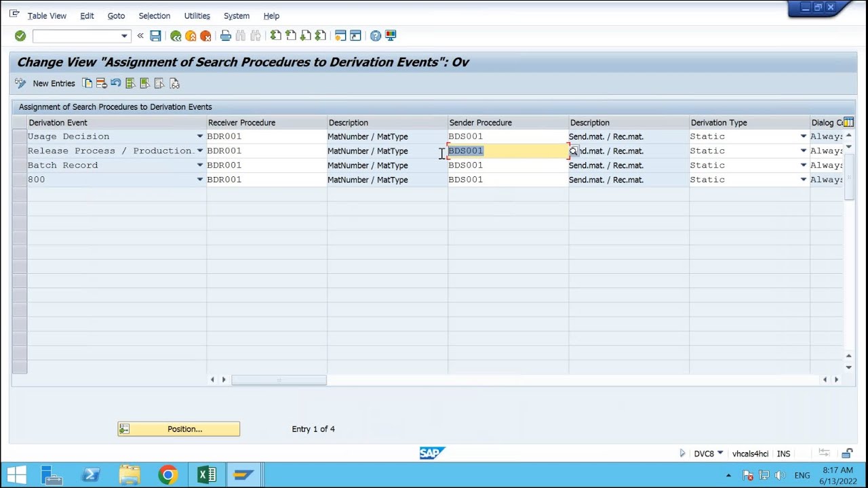Click the Deselect All icon
The image size is (868, 488).
click(x=159, y=83)
